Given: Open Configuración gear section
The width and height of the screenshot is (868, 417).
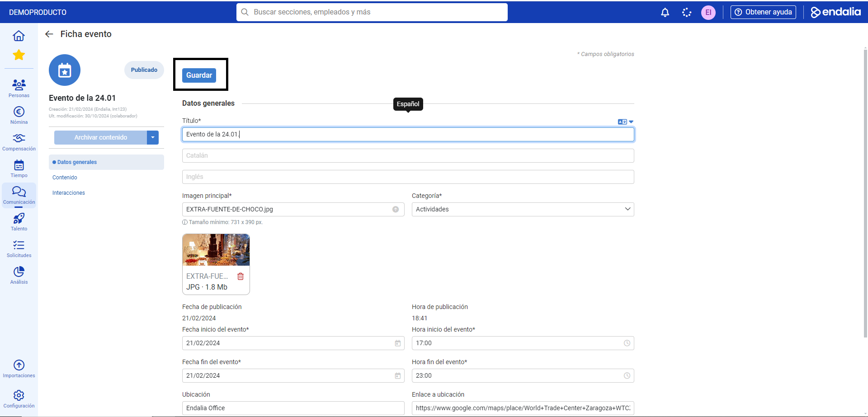Looking at the screenshot, I should pos(19,399).
